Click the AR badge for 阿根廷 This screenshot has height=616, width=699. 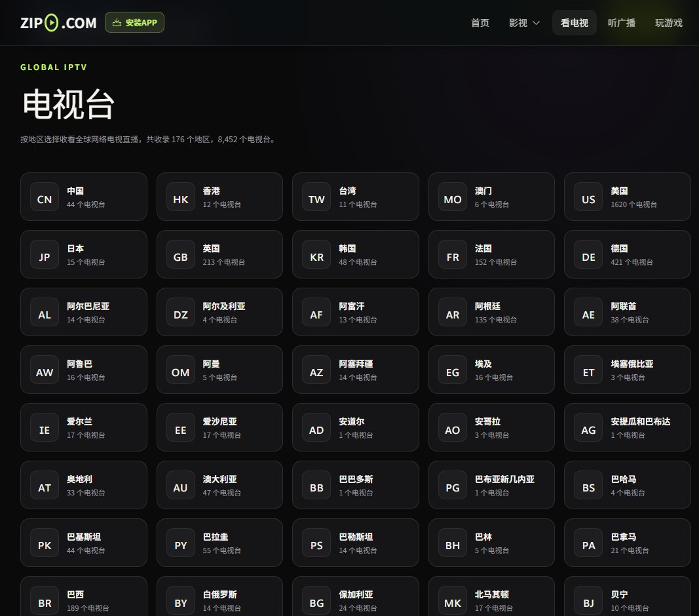[453, 312]
